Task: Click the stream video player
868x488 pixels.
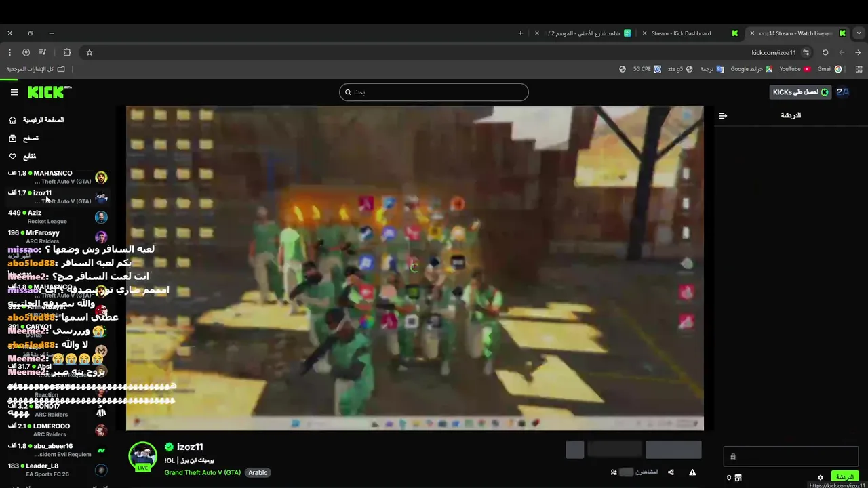Action: coord(415,268)
